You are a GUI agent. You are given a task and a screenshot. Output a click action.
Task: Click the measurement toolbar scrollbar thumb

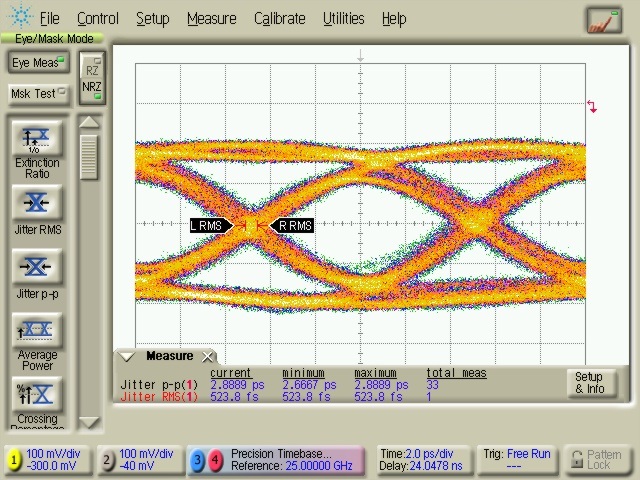[x=89, y=157]
